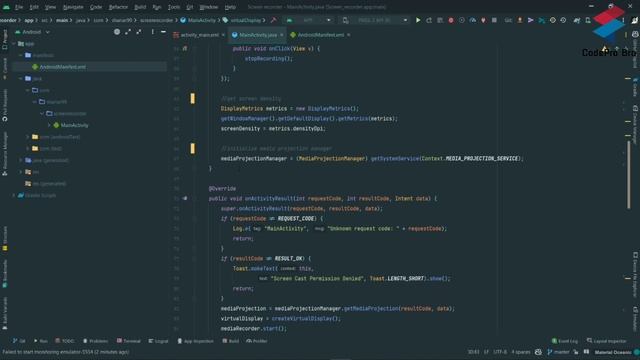640x360 pixels.
Task: Open the Refactor menu
Action: tap(118, 7)
